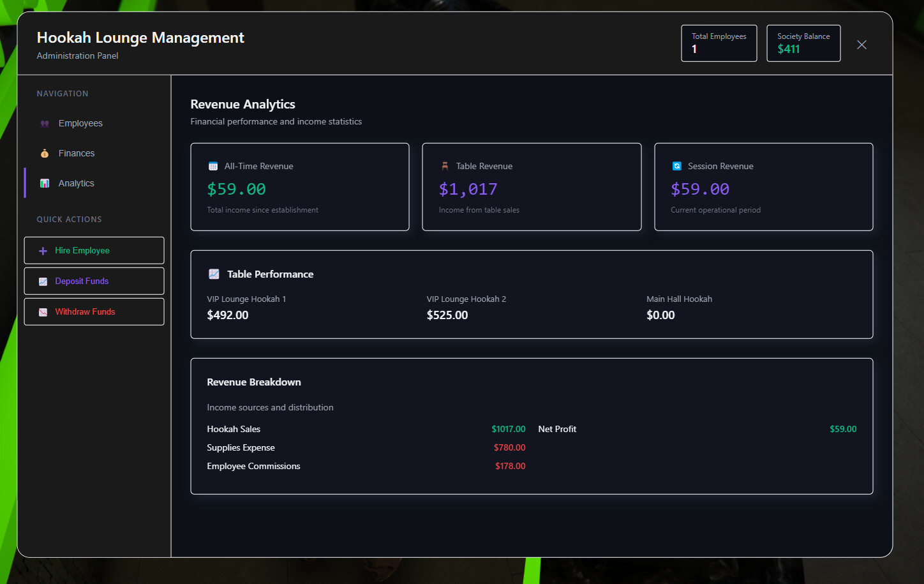The height and width of the screenshot is (584, 924).
Task: Select the VIP Lounge Hookah 2 amount
Action: click(447, 315)
